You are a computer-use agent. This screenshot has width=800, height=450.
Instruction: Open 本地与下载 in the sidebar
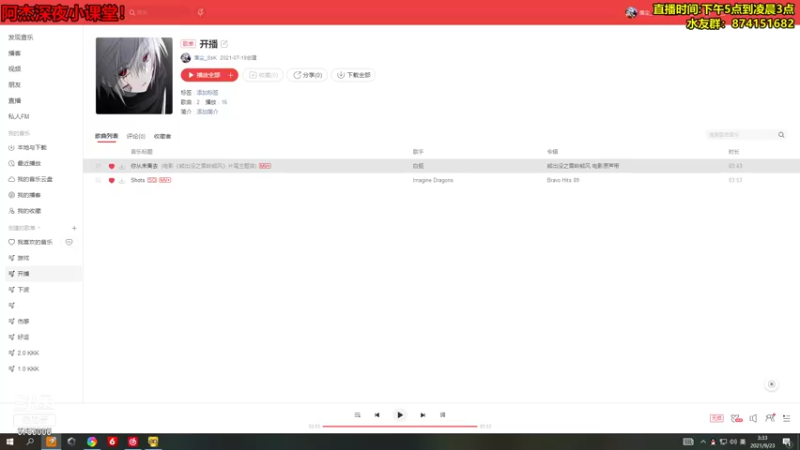(x=28, y=147)
